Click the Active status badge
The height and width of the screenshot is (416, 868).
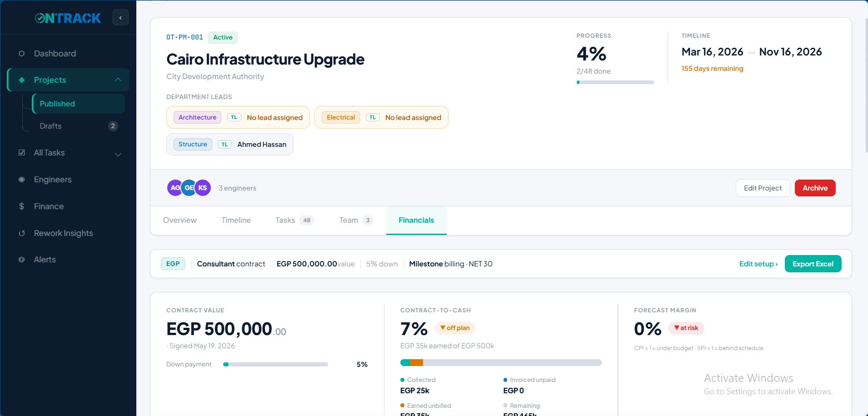coord(223,37)
